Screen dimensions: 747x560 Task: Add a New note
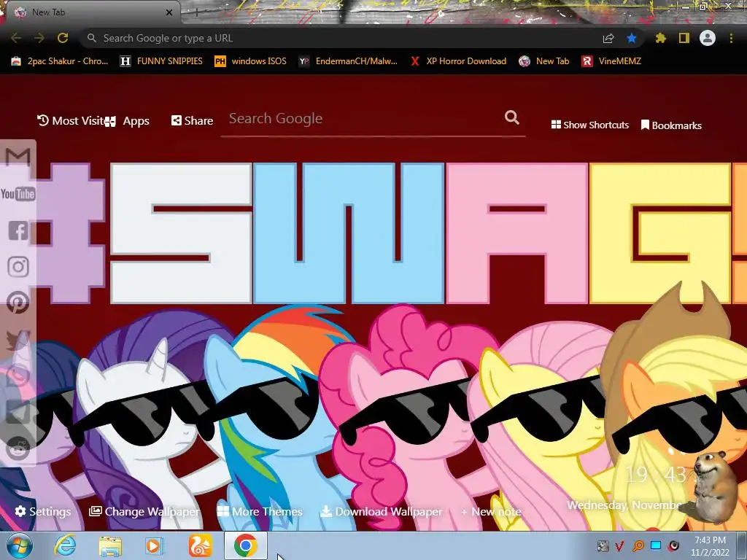click(x=491, y=512)
